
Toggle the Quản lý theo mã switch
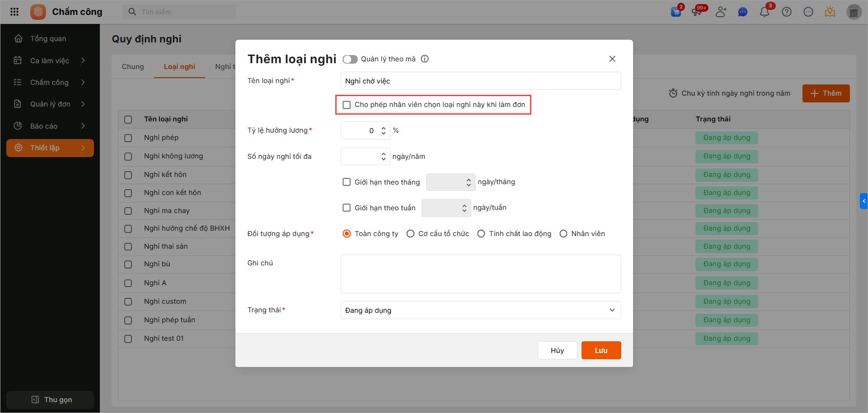pyautogui.click(x=350, y=59)
